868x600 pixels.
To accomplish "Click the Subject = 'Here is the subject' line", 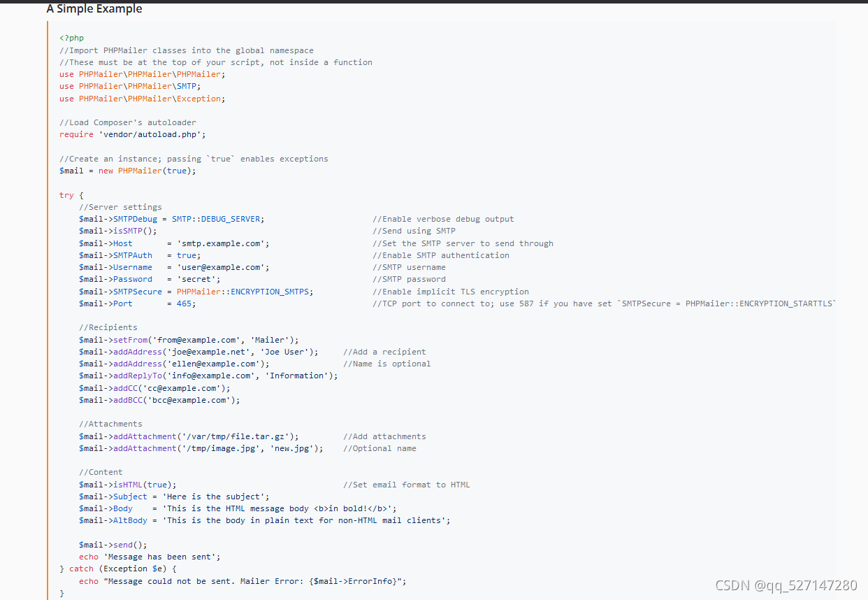I will click(x=174, y=497).
